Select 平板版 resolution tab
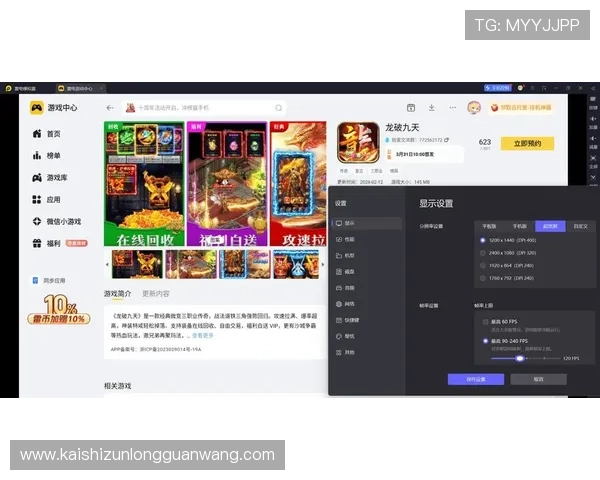The width and height of the screenshot is (600, 480). pyautogui.click(x=489, y=226)
